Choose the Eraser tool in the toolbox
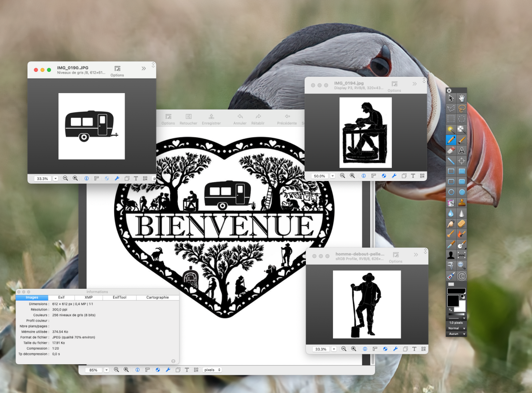 [451, 150]
